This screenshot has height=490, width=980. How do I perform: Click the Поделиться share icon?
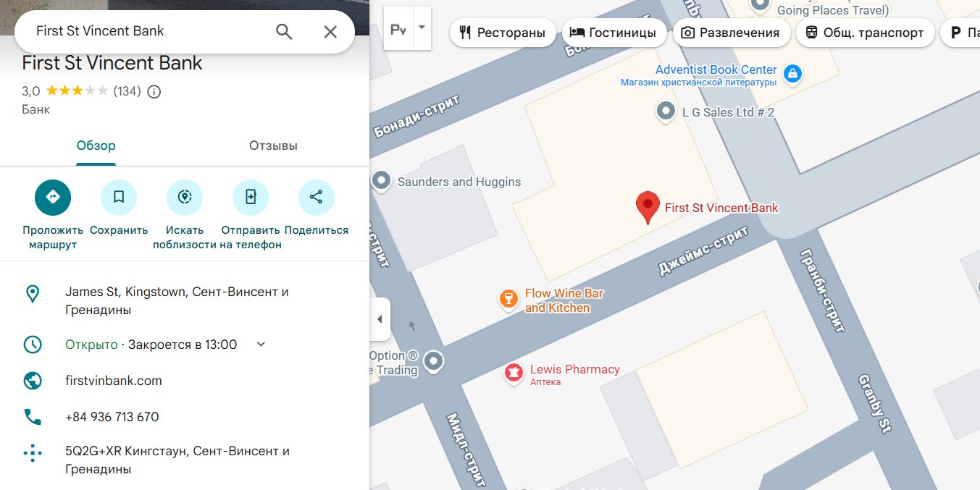tap(317, 197)
